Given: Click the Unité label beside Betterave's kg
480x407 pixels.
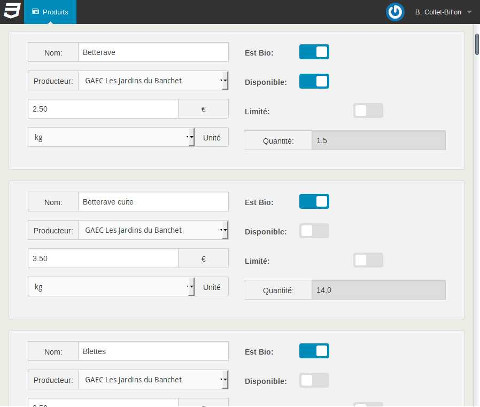Looking at the screenshot, I should [212, 137].
